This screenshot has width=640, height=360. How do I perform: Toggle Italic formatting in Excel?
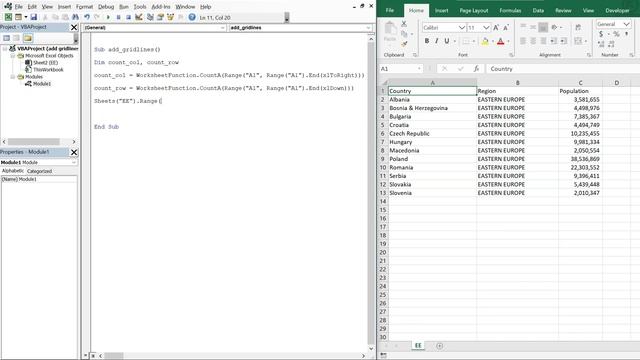tap(437, 41)
